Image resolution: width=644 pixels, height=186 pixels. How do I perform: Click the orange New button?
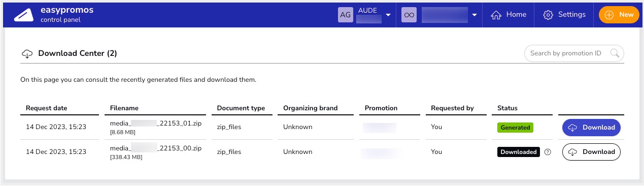619,15
